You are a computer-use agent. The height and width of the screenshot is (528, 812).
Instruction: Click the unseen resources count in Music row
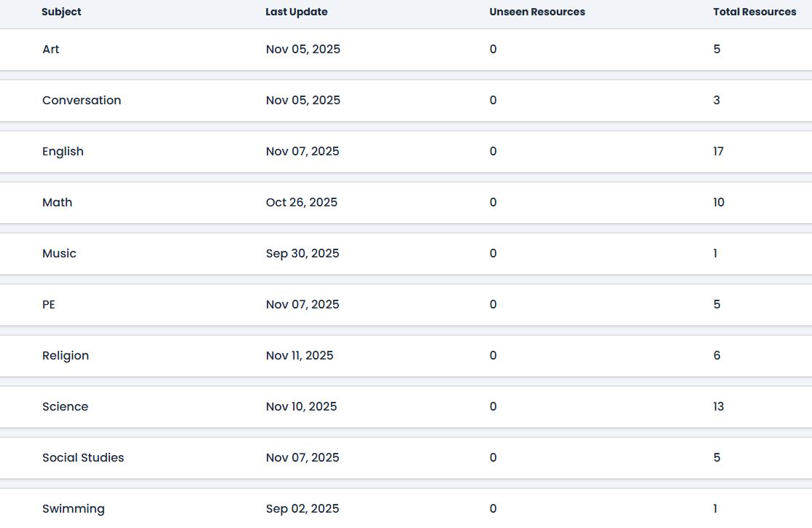point(493,254)
